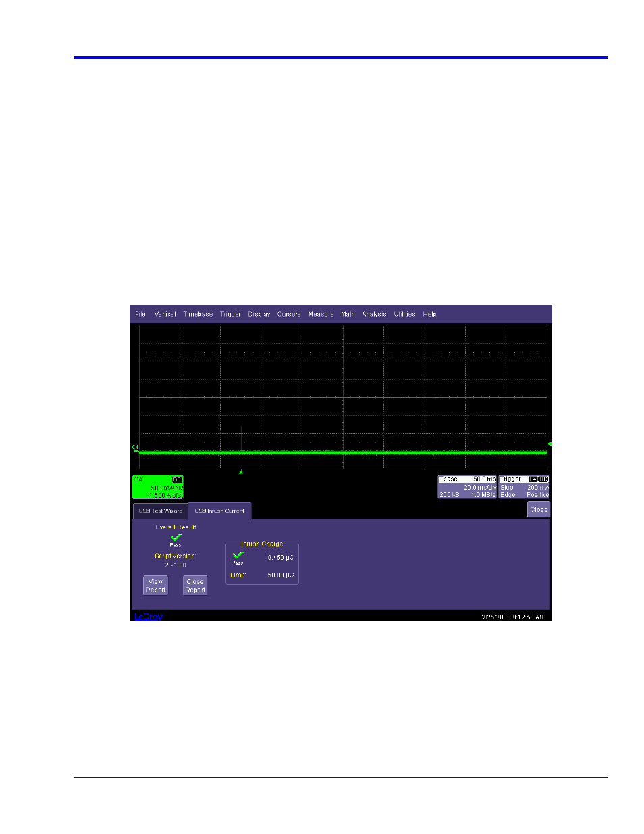Click the Limit value 50.00 µC

click(x=280, y=575)
